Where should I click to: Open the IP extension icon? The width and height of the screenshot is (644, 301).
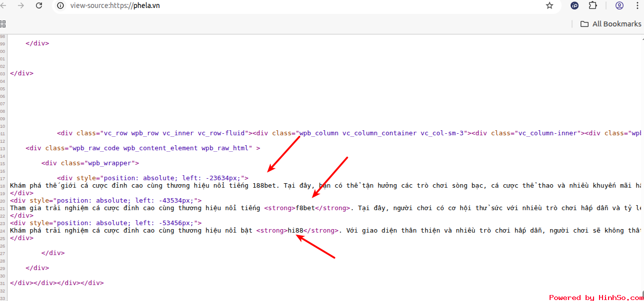(575, 5)
